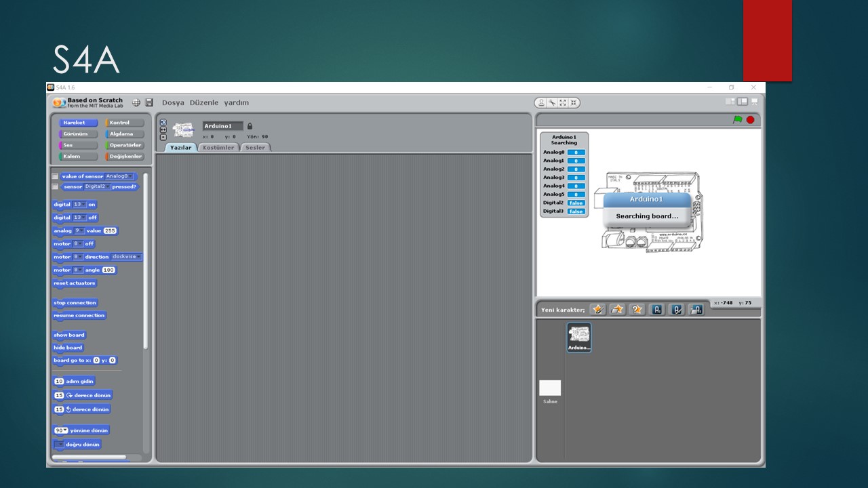Click the red stop button
Screen dimensions: 868x488
point(751,120)
